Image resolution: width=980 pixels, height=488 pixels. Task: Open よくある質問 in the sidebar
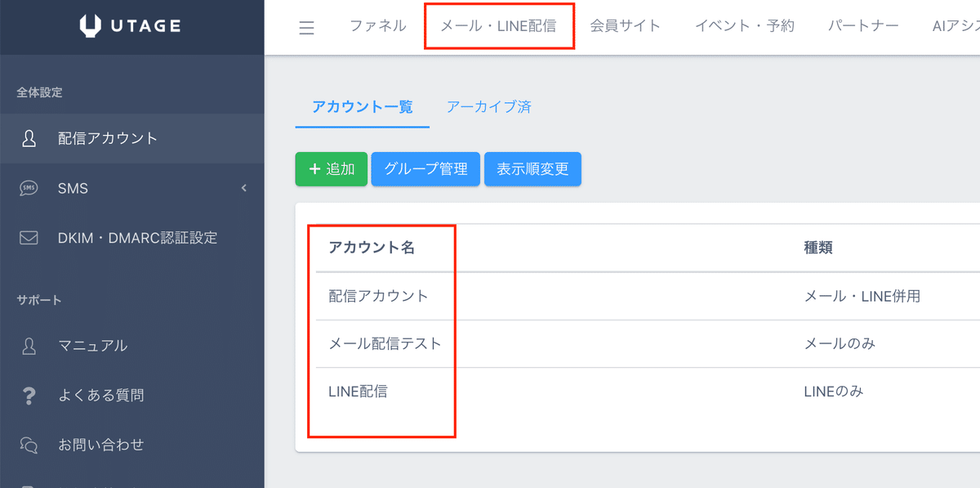coord(132,396)
